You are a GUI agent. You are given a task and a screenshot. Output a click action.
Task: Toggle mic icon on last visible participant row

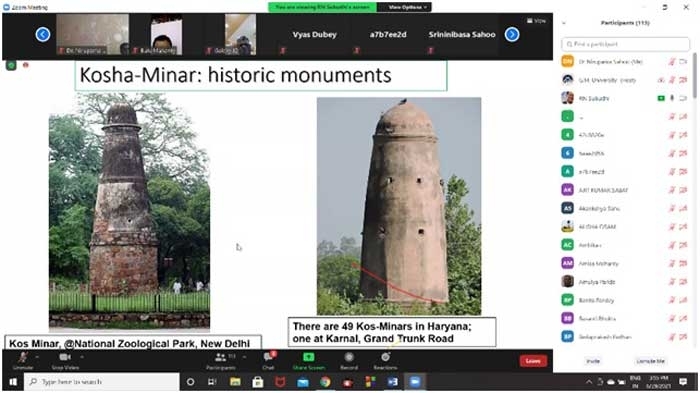pos(672,337)
